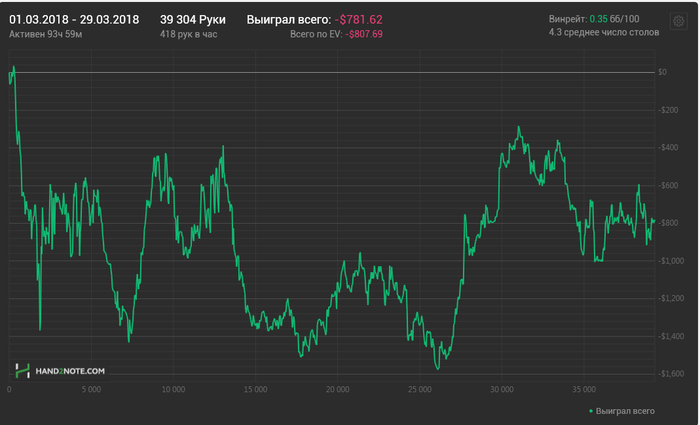
Task: Click the 20 000 x-axis label
Action: 338,389
